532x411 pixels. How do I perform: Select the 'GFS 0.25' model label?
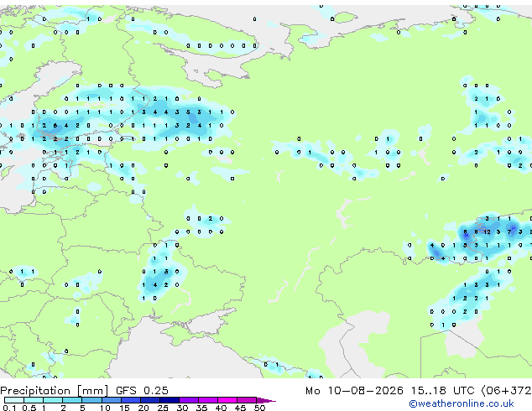[x=142, y=391]
